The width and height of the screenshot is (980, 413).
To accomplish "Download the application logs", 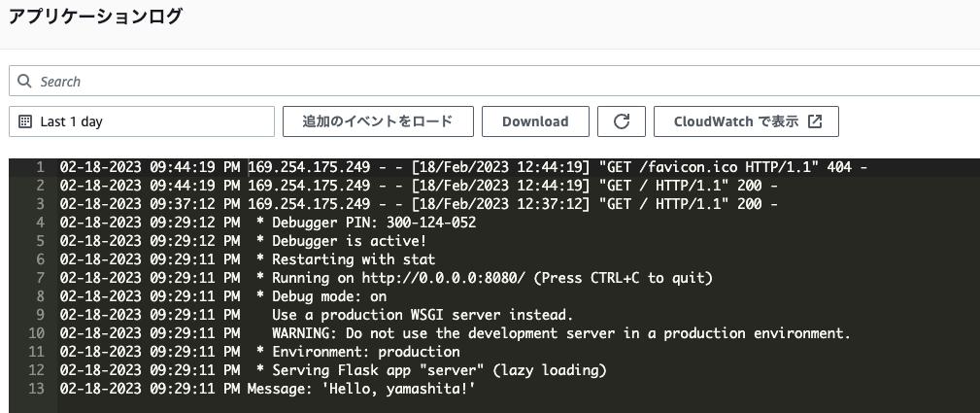I will click(535, 121).
